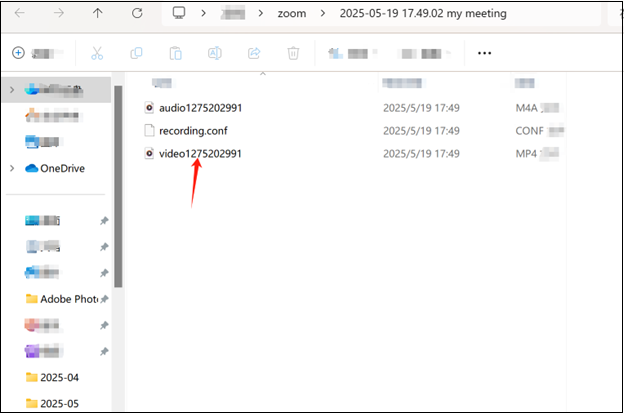The image size is (624, 413).
Task: Sort by the Name column header
Action: pyautogui.click(x=162, y=83)
